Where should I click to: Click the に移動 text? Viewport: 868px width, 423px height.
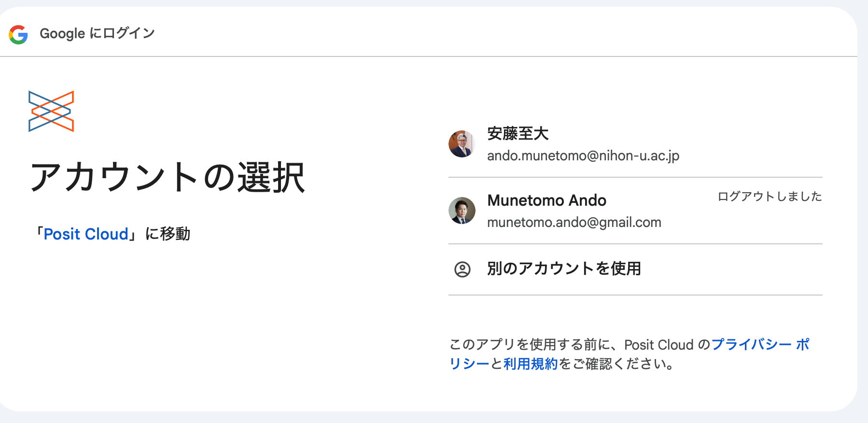[168, 234]
